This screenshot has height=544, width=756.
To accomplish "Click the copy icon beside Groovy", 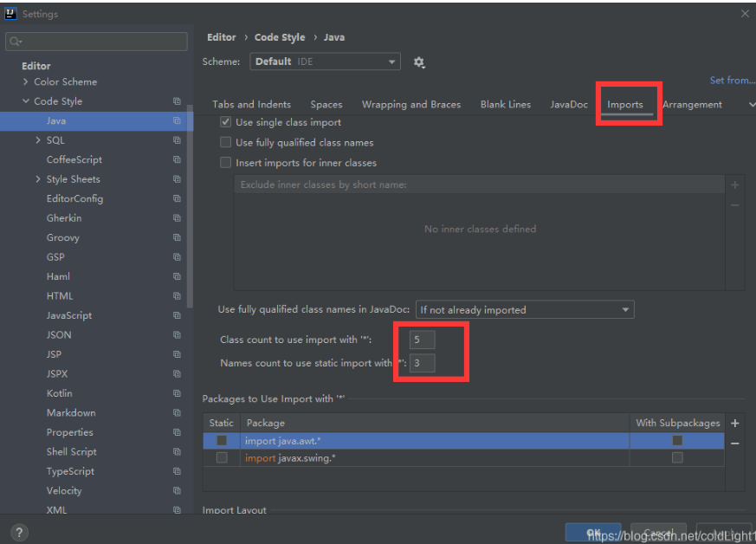I will (x=177, y=237).
